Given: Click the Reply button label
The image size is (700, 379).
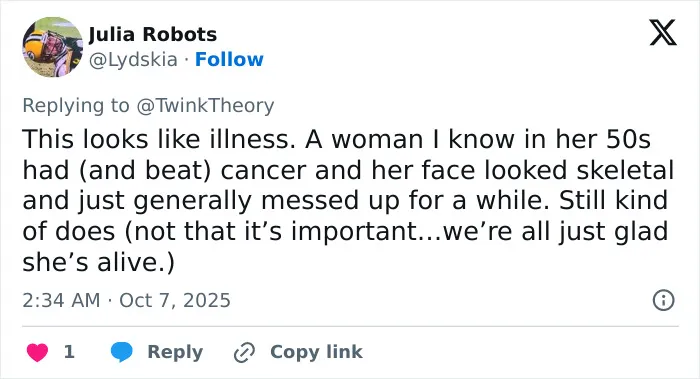Looking at the screenshot, I should coord(175,352).
